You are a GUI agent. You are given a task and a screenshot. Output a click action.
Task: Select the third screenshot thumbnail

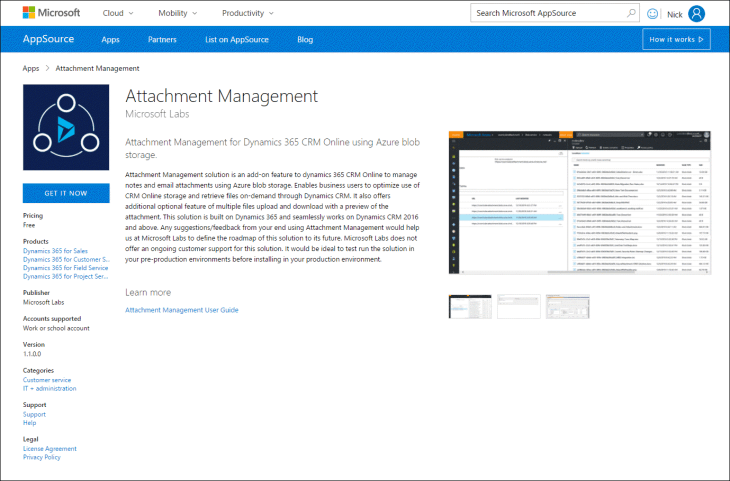pos(568,307)
